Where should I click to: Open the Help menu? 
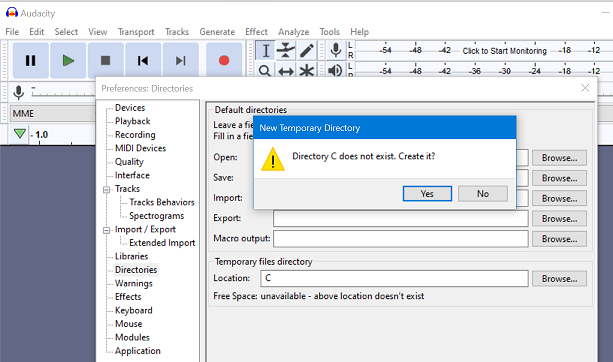pos(359,32)
